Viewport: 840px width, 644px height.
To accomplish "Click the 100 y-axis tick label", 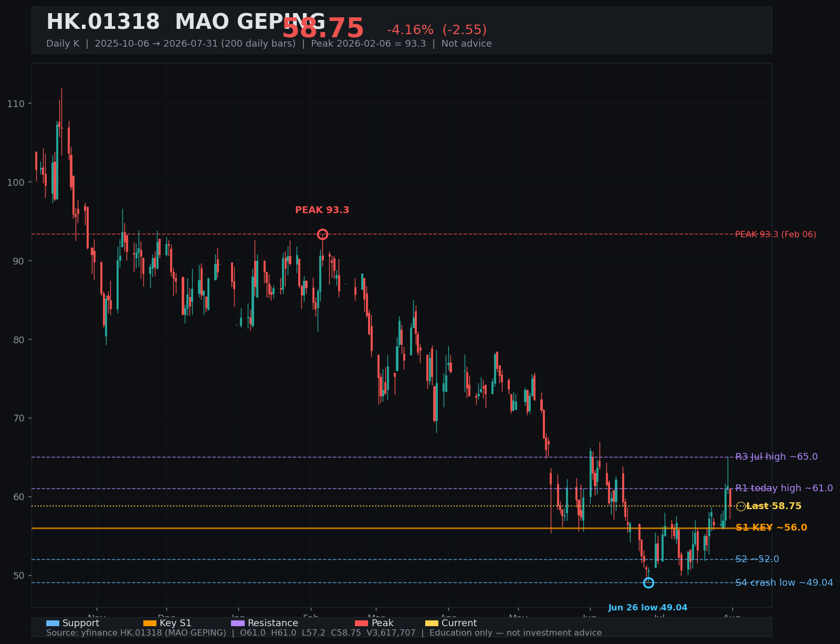I will click(16, 182).
